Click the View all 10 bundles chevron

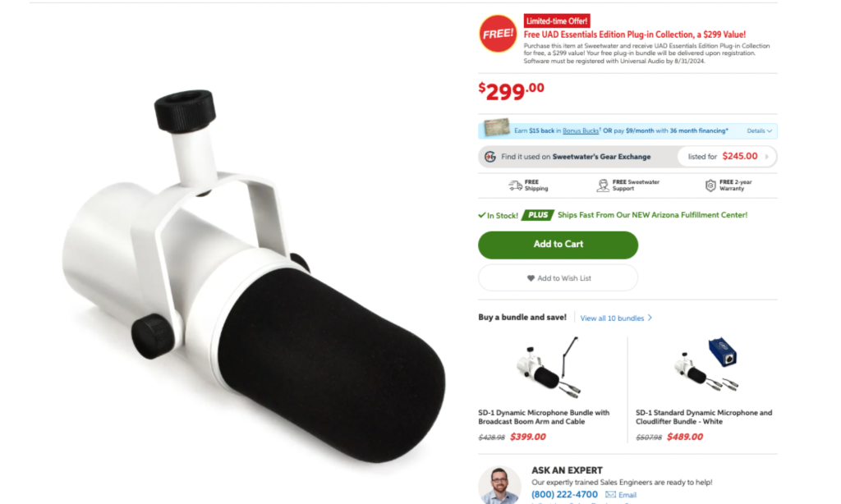(650, 318)
